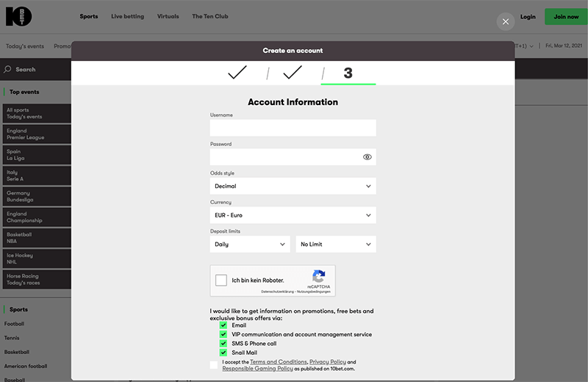Click the reCAPTCHA logo icon

click(x=318, y=277)
